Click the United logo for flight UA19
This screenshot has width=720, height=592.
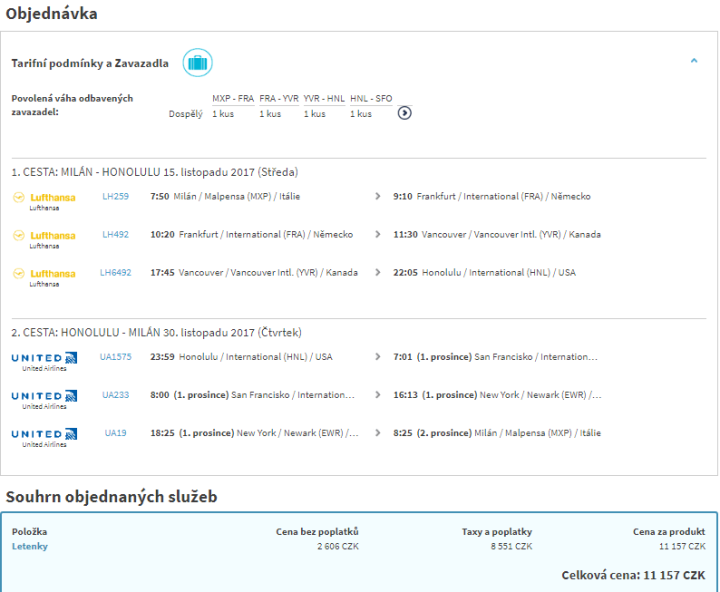coord(44,434)
